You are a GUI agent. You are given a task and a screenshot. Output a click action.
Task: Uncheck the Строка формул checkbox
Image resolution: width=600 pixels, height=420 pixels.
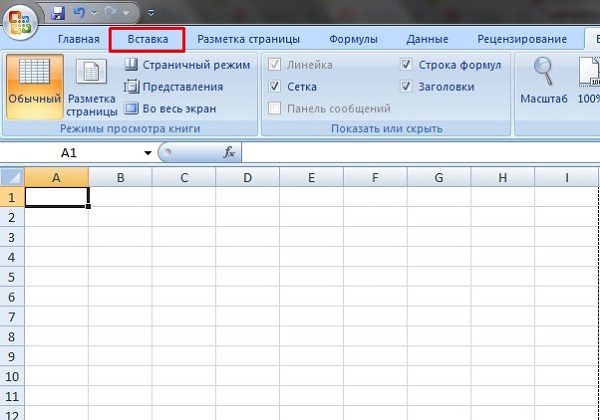(406, 65)
